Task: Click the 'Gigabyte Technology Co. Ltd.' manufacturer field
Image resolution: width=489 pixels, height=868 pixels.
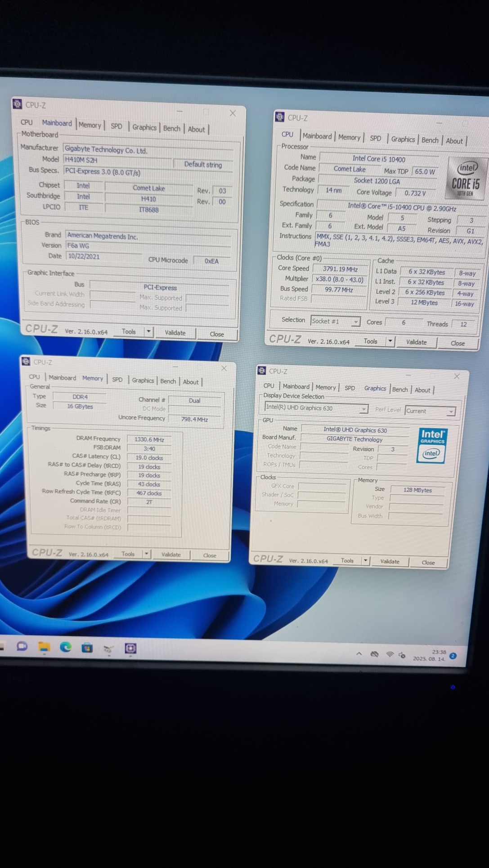Action: coord(148,150)
